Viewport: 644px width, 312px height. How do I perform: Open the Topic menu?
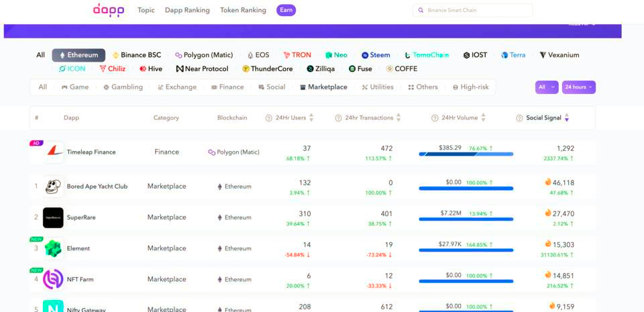pos(146,10)
